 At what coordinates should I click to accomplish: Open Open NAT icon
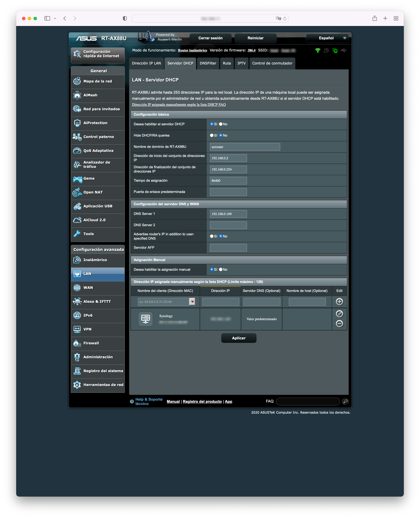point(77,192)
